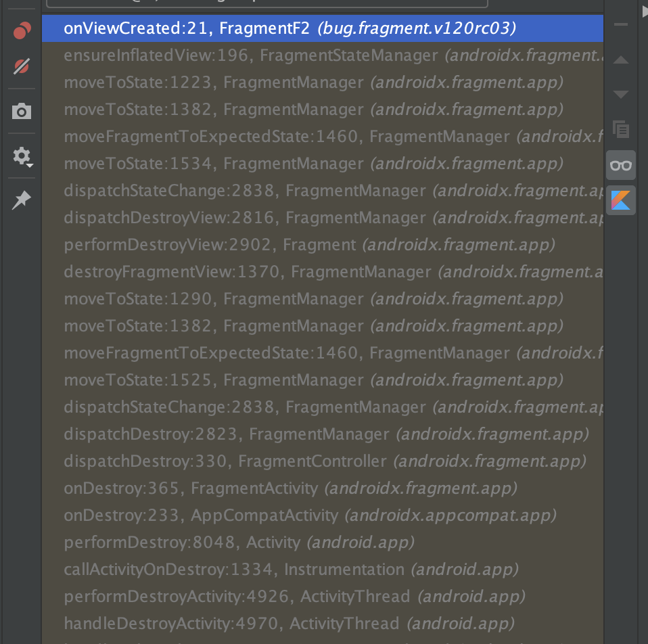Click the down arrow to next frame
648x644 pixels.
620,94
